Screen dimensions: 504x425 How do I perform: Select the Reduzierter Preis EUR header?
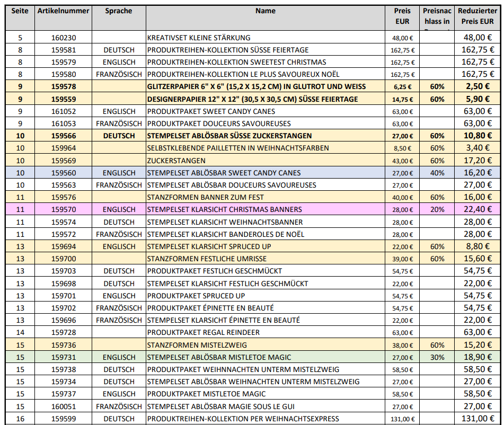point(478,17)
